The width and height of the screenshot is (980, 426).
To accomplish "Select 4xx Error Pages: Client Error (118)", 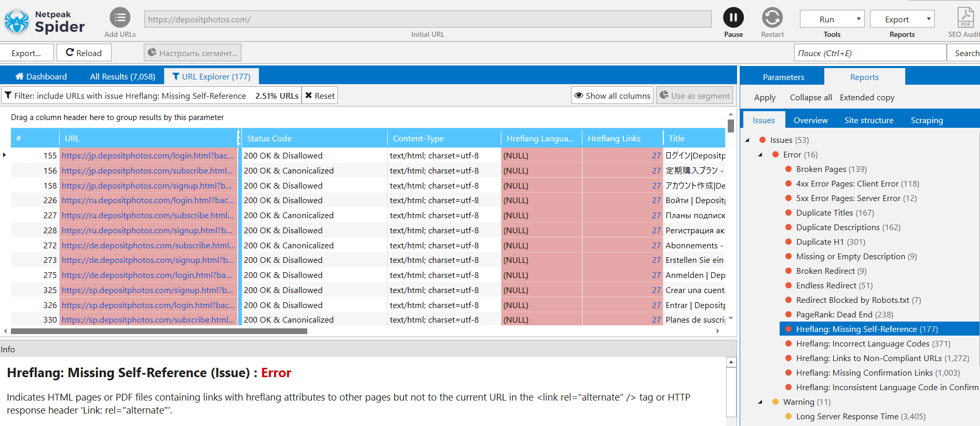I will click(x=857, y=183).
